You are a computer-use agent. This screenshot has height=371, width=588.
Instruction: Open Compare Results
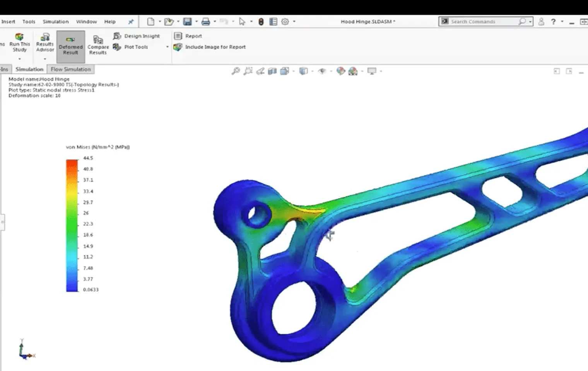98,45
